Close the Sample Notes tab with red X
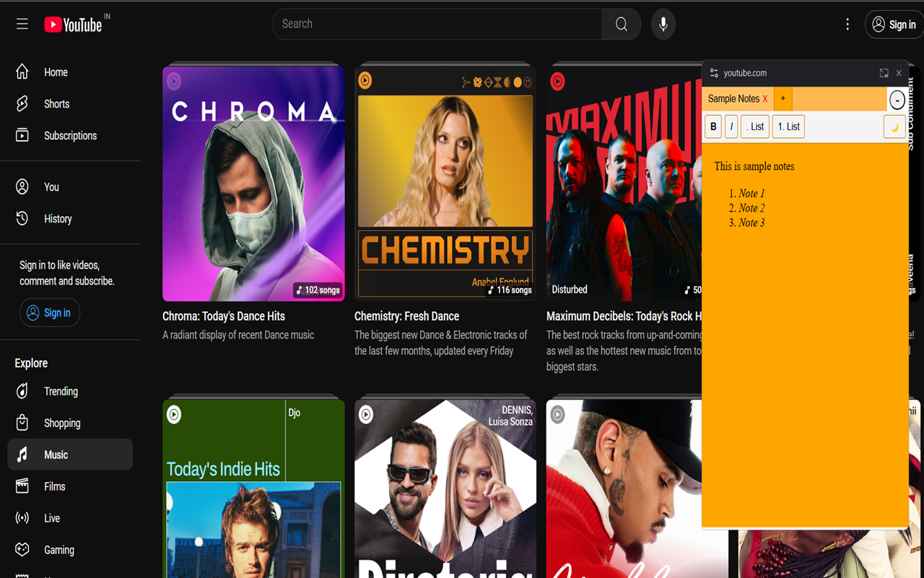The width and height of the screenshot is (924, 578). [x=765, y=99]
